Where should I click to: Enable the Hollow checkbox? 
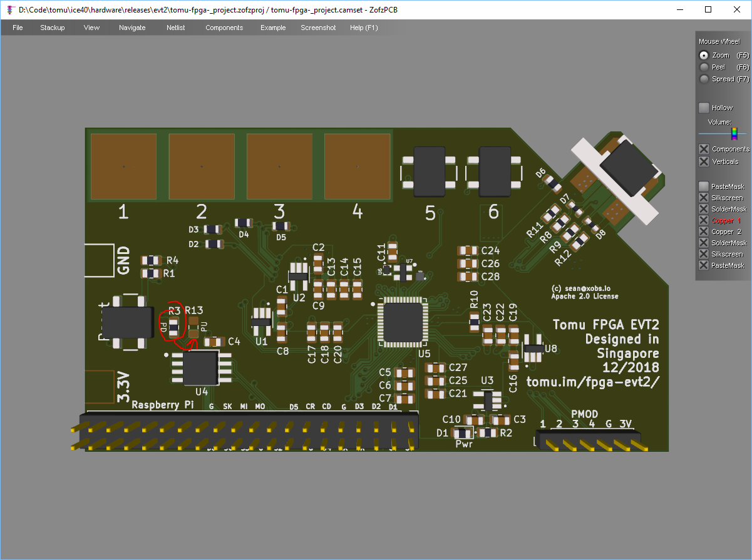pos(704,108)
